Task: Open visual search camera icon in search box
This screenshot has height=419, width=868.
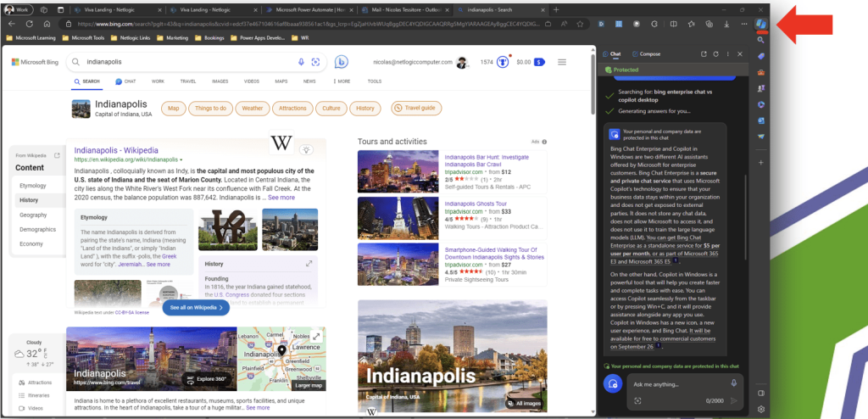Action: click(315, 62)
